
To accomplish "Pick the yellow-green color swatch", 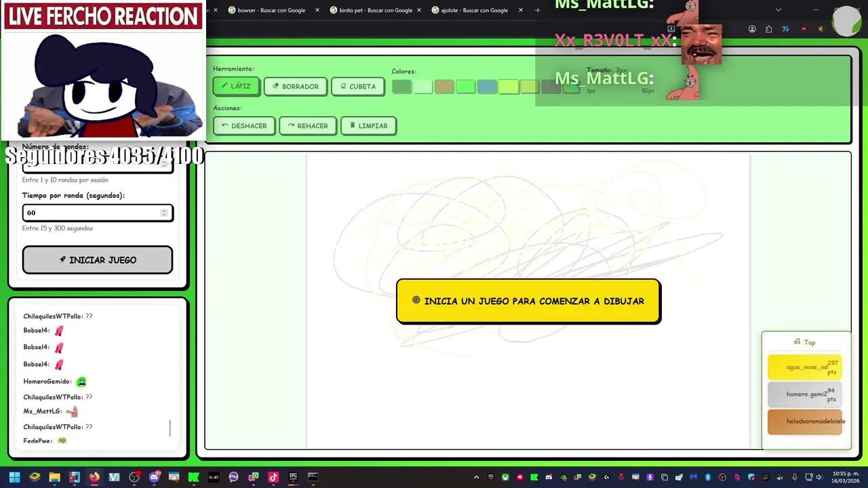I will 508,87.
